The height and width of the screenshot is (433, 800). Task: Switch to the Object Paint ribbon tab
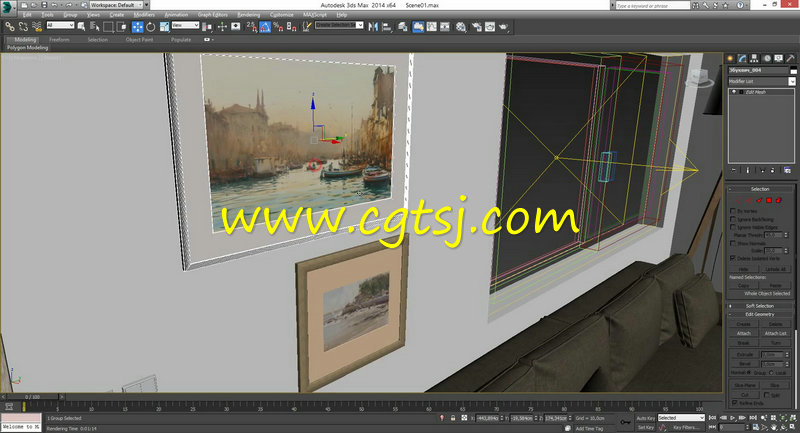point(139,39)
